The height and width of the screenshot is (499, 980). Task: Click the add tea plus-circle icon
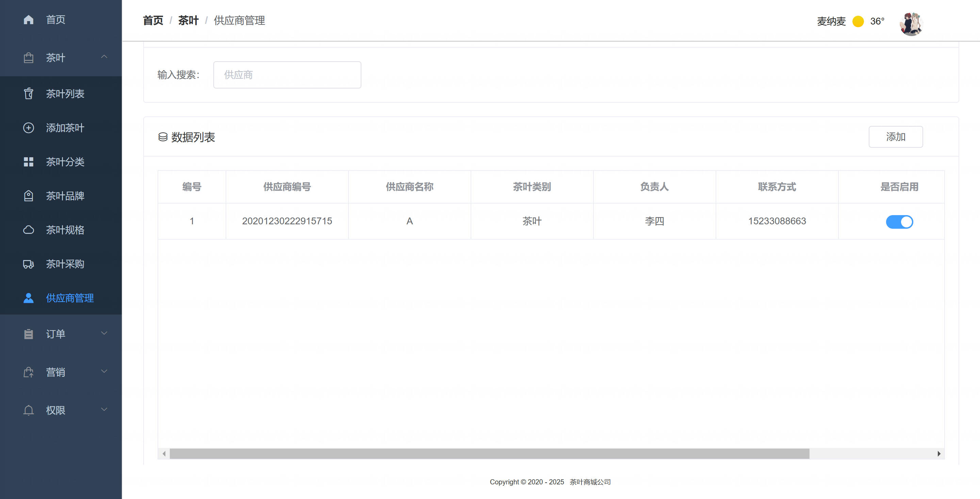pos(29,128)
